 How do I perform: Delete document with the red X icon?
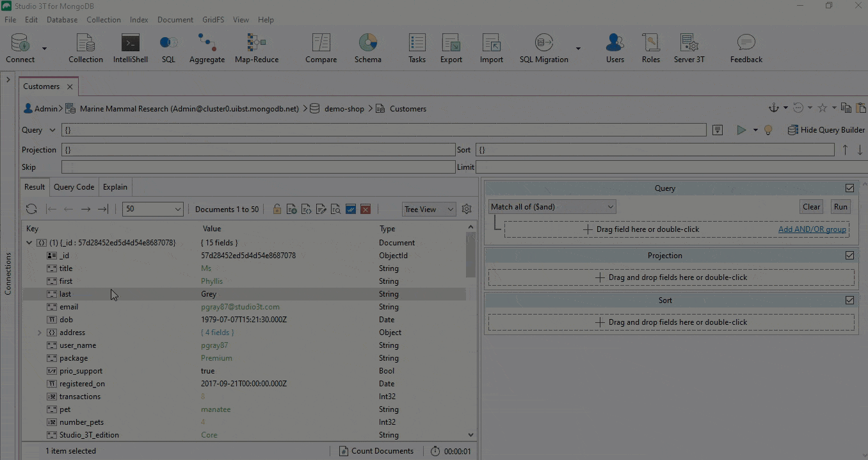coord(366,209)
